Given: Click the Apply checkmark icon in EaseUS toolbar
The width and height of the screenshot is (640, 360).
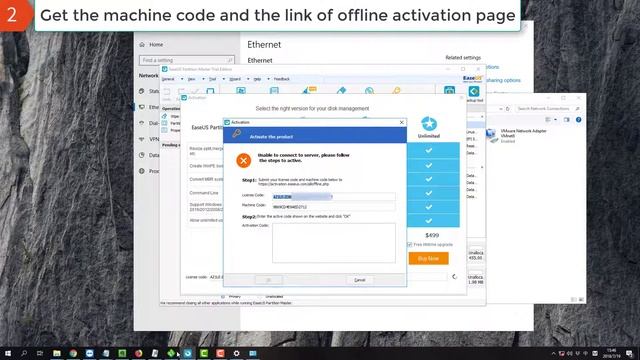Looking at the screenshot, I should 196,91.
